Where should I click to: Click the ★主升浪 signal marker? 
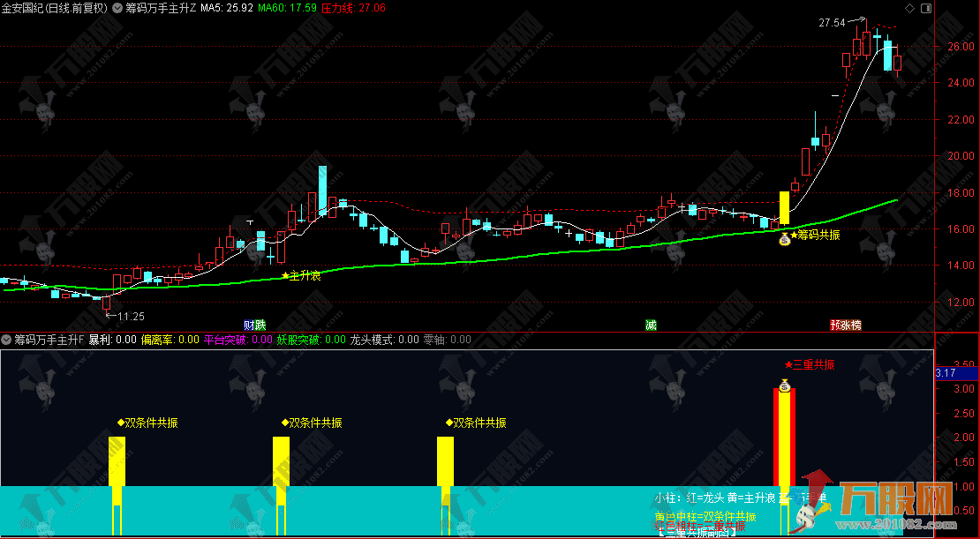(x=300, y=275)
